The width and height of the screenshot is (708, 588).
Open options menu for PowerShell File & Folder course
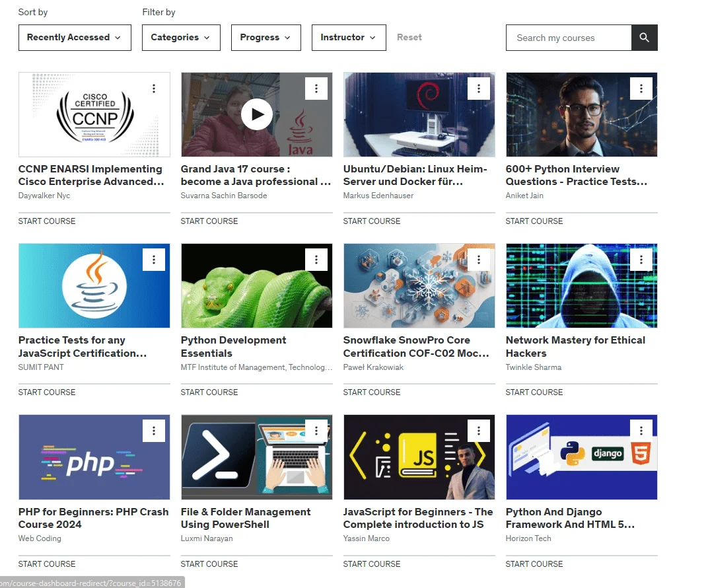click(x=316, y=431)
